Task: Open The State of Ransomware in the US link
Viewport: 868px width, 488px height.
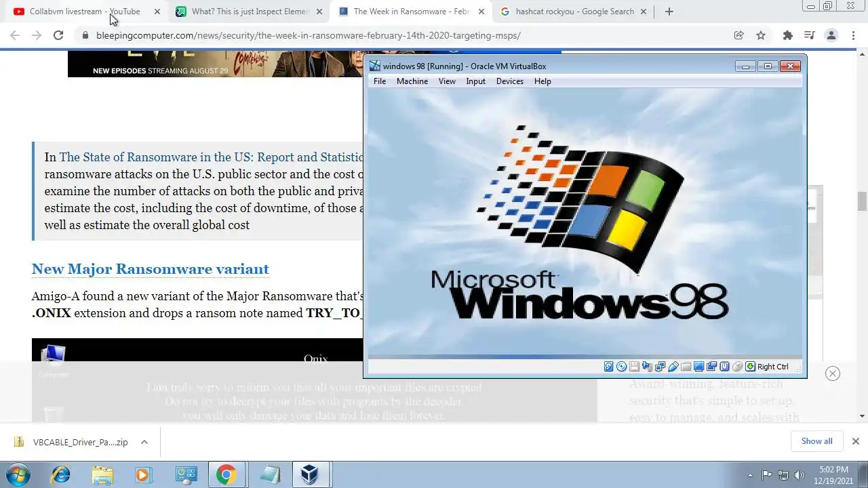Action: (x=212, y=157)
